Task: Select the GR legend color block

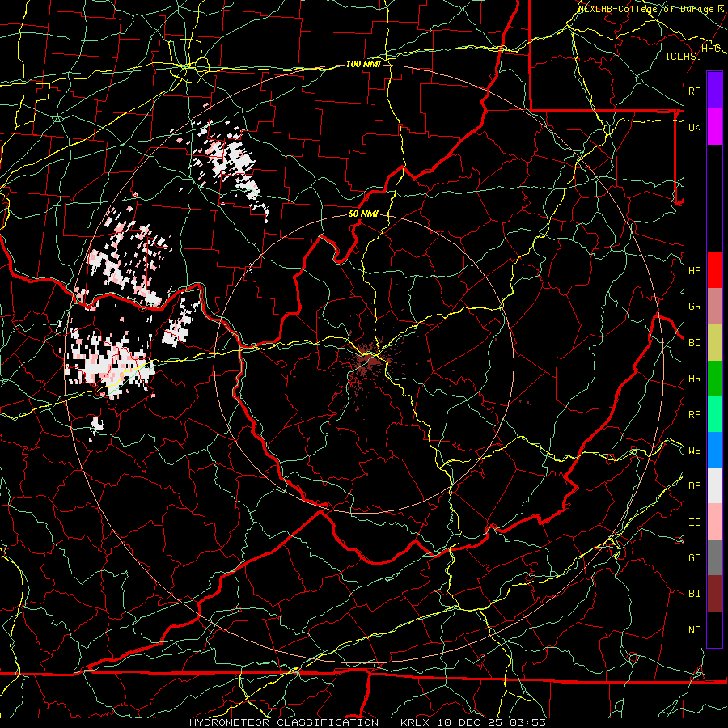Action: pos(714,307)
